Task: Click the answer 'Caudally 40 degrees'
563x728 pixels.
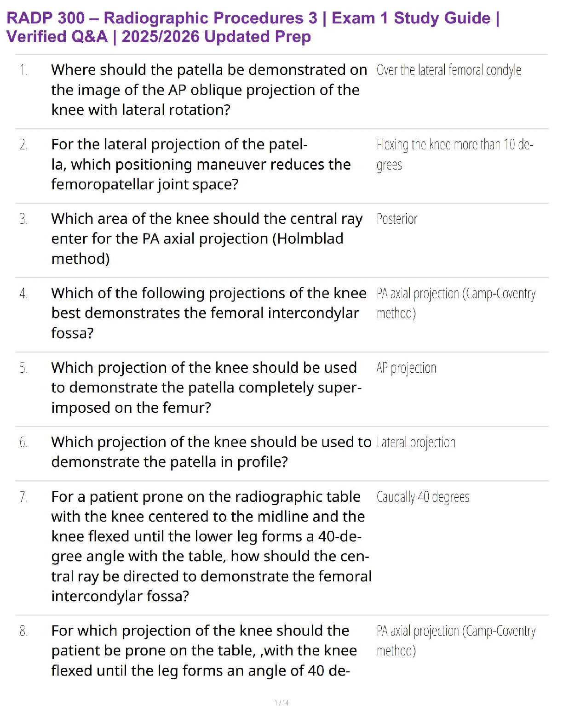Action: (x=423, y=497)
